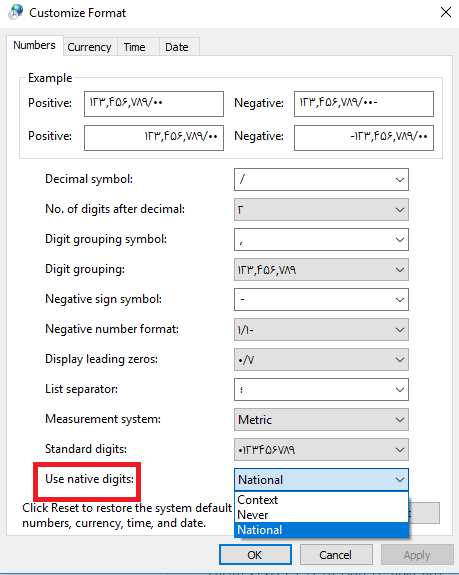Expand the Display leading zeros dropdown

pos(321,360)
